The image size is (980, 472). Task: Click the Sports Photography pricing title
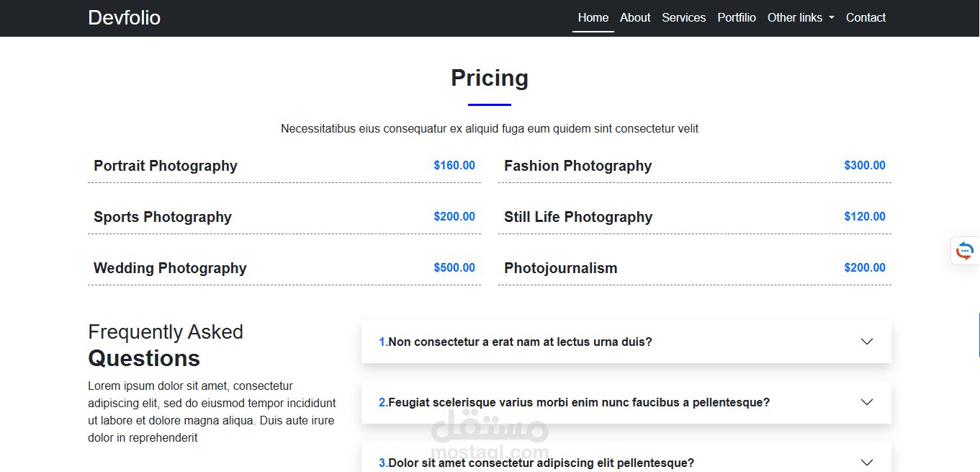pyautogui.click(x=163, y=217)
